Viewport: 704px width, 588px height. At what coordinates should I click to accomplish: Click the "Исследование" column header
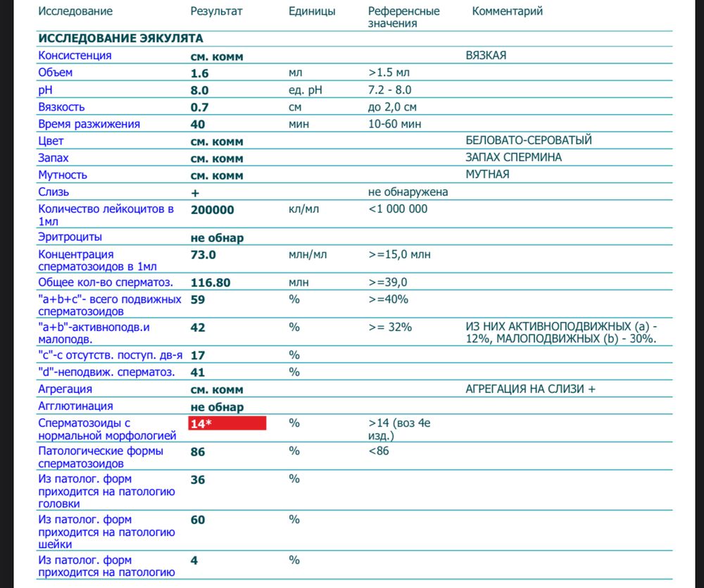click(x=75, y=11)
